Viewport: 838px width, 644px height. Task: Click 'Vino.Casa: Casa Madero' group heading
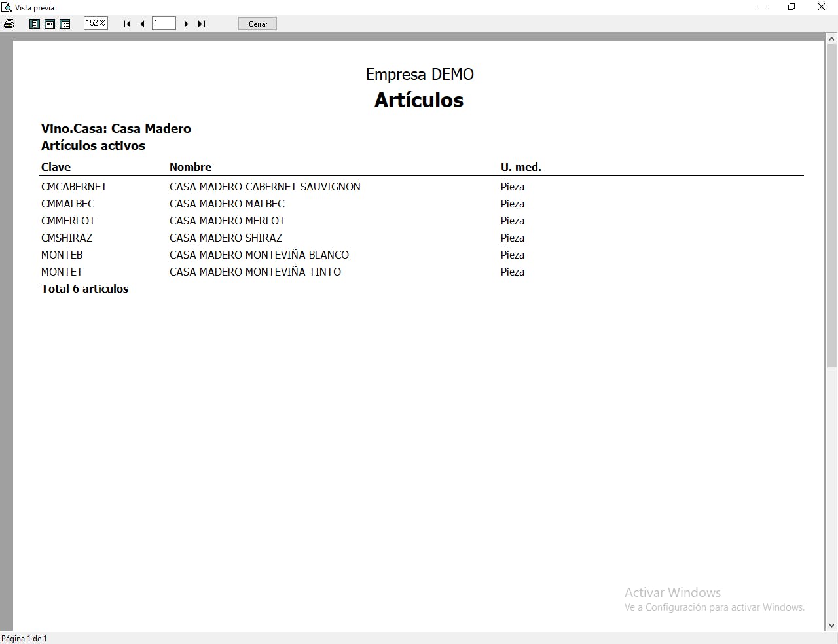[116, 128]
